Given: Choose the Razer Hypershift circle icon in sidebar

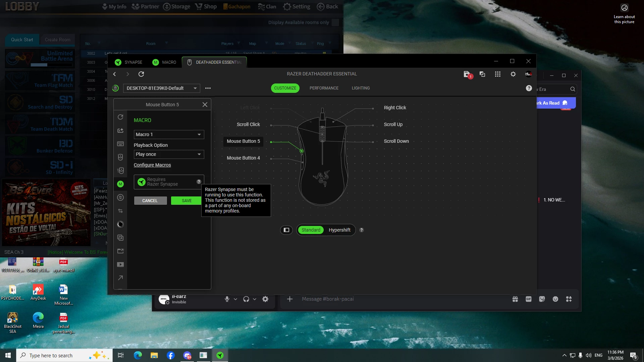Looking at the screenshot, I should [120, 224].
